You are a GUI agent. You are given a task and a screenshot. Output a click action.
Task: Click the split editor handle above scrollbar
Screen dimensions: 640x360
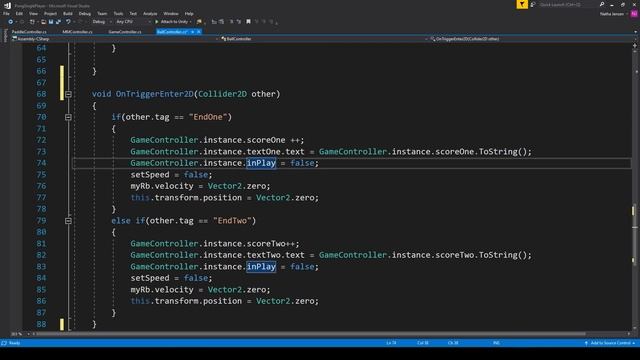coord(635,45)
